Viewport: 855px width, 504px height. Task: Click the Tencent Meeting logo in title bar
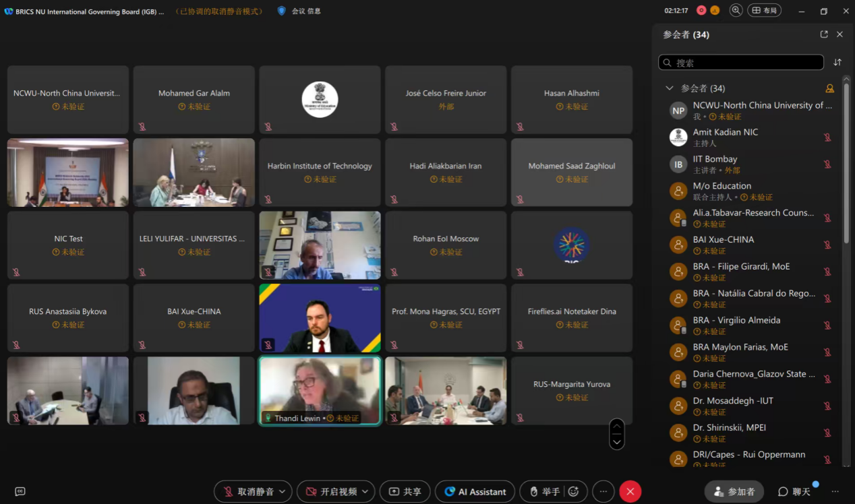pos(9,11)
